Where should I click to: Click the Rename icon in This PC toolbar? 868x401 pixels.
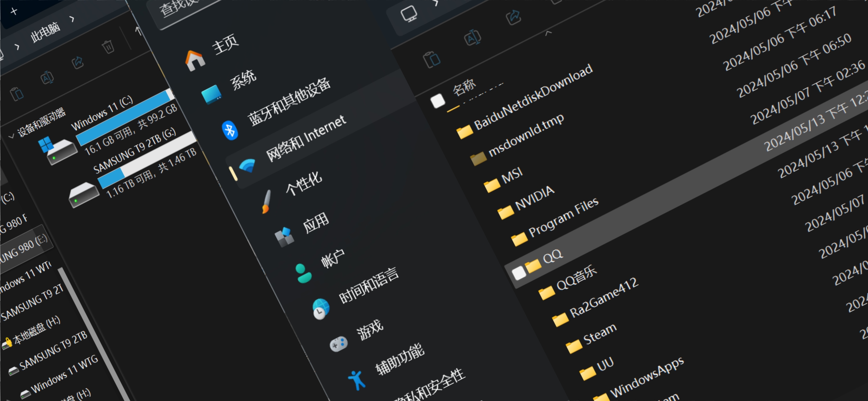point(47,78)
